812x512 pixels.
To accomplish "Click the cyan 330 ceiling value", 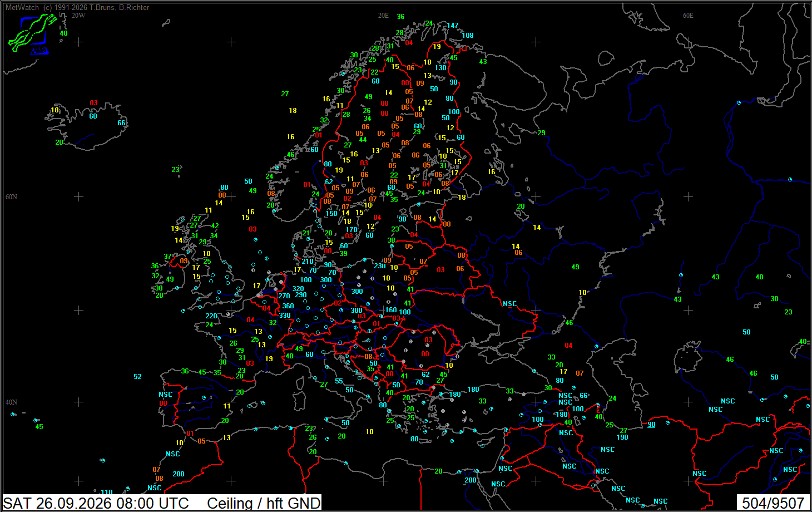I will 284,316.
